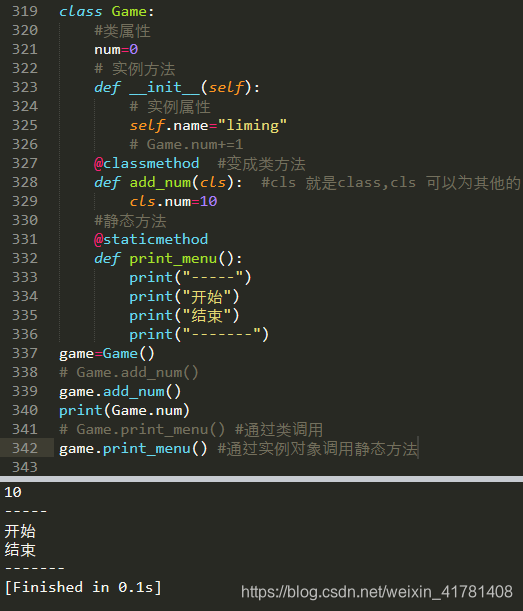Click line number 328 in the gutter

[x=25, y=182]
